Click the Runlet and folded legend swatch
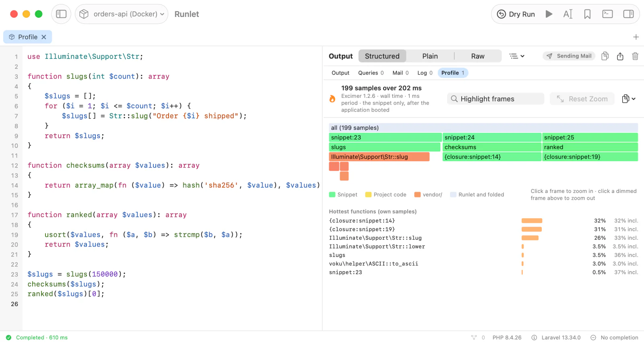This screenshot has height=344, width=644. [453, 195]
